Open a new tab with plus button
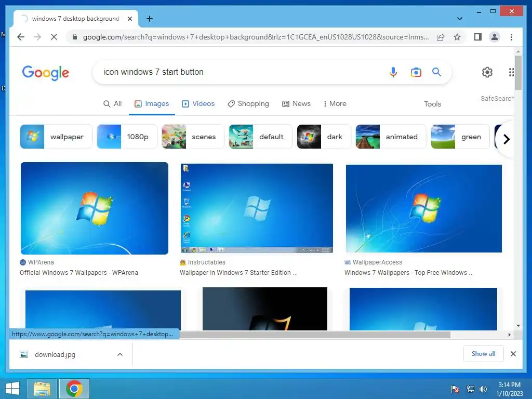 150,19
